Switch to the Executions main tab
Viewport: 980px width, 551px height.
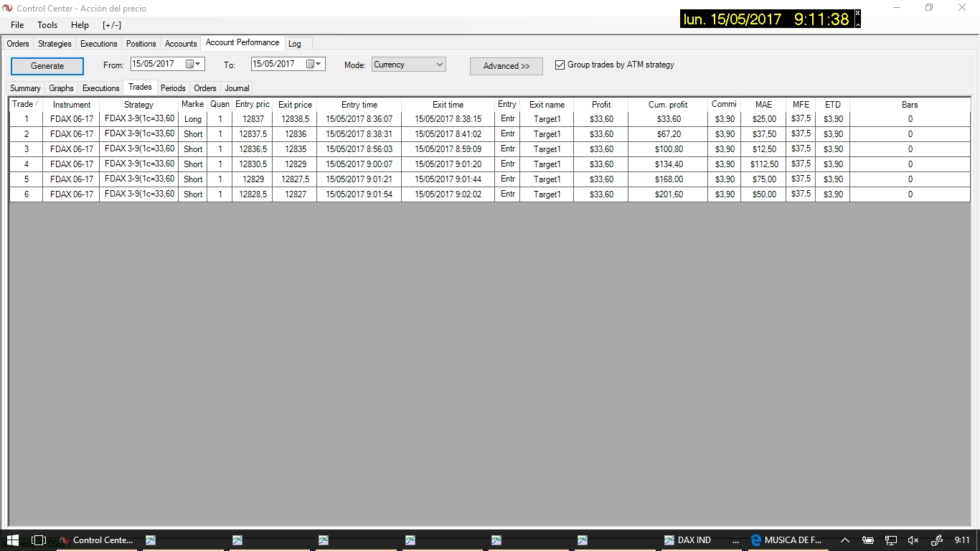[x=99, y=44]
